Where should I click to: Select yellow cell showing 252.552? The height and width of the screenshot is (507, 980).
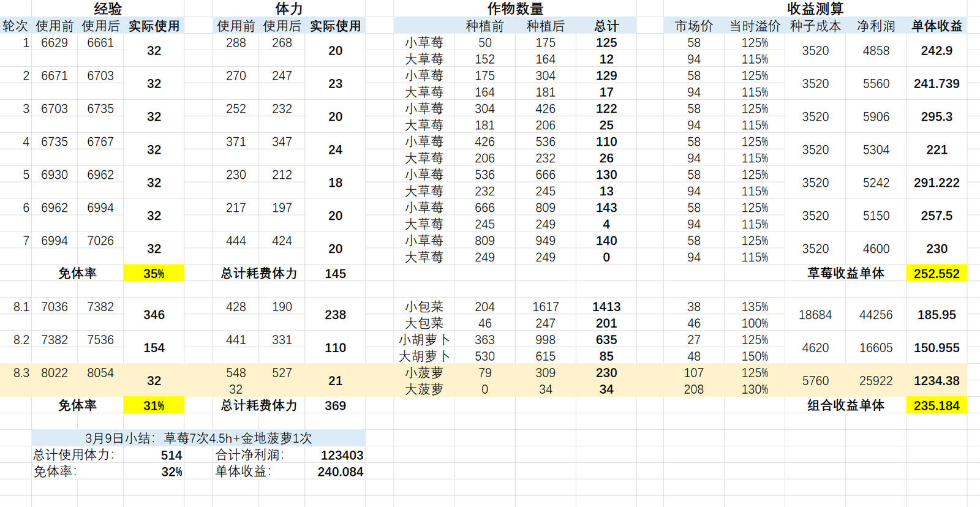[937, 273]
